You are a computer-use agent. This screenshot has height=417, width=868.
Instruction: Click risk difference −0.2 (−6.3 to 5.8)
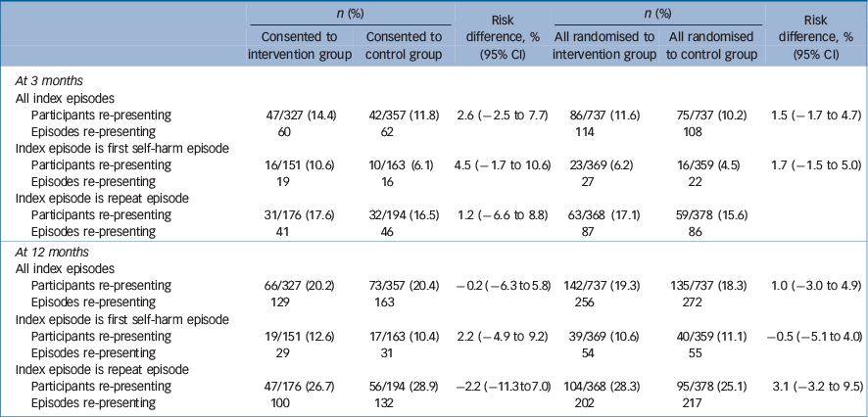pos(500,284)
